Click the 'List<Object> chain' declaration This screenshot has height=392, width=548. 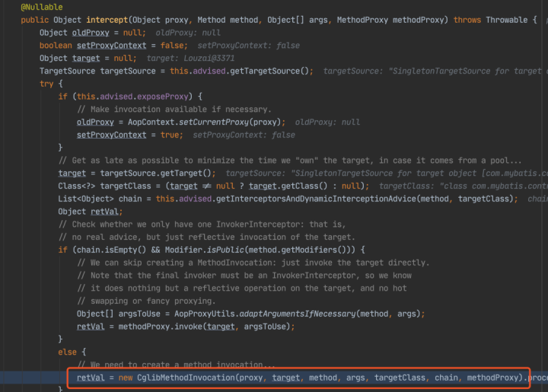100,199
